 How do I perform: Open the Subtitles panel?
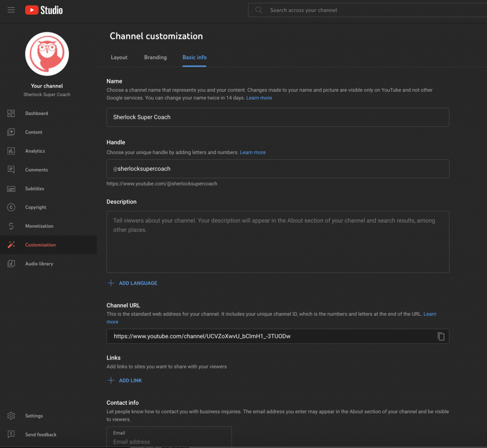coord(33,188)
